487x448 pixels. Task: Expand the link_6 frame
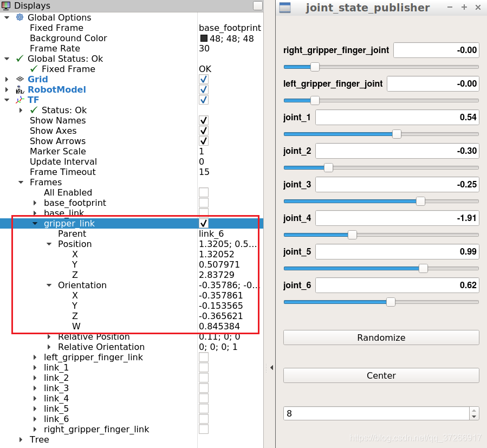point(35,419)
